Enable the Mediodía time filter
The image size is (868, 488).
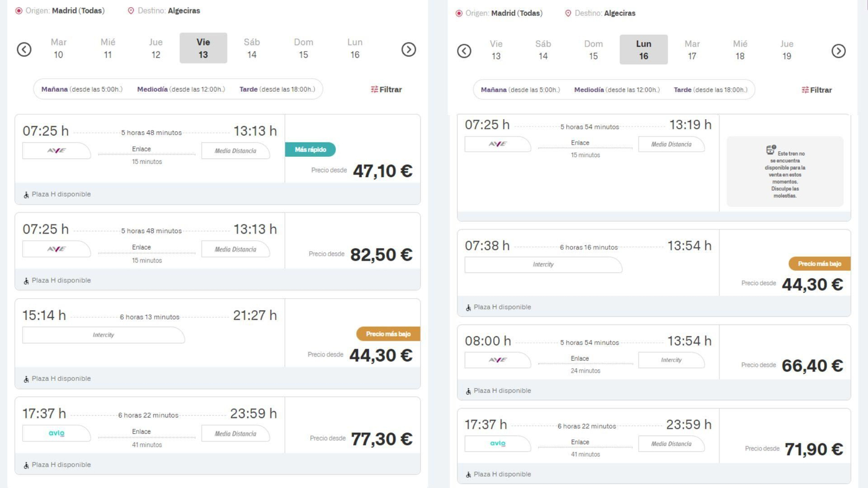click(x=152, y=89)
